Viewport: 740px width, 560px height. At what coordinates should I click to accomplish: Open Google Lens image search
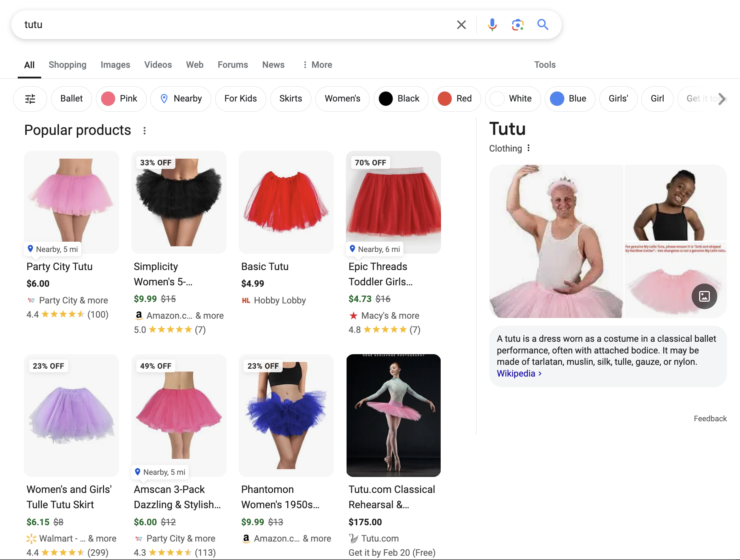click(x=517, y=24)
